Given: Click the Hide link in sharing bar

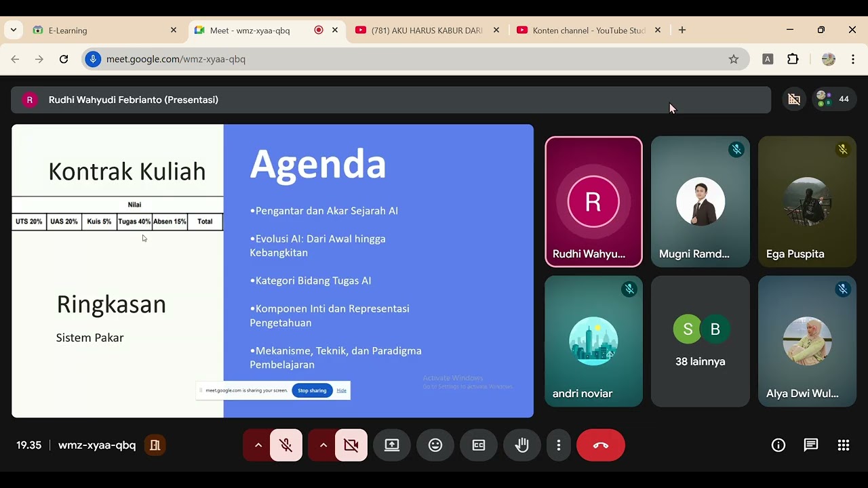Looking at the screenshot, I should [342, 390].
